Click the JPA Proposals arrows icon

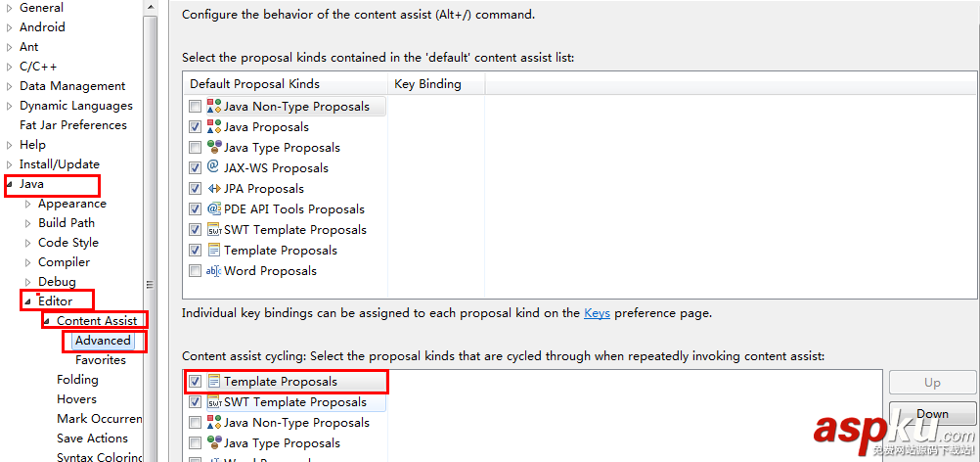click(x=214, y=189)
